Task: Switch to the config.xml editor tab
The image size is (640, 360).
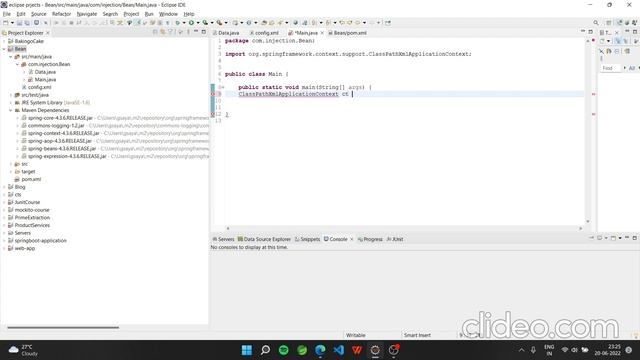Action: click(264, 33)
